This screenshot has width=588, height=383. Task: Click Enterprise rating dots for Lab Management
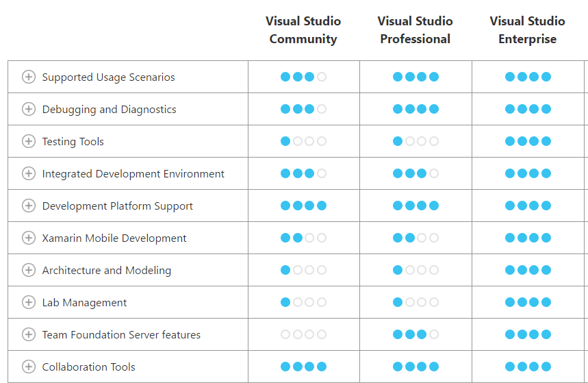[x=528, y=302]
